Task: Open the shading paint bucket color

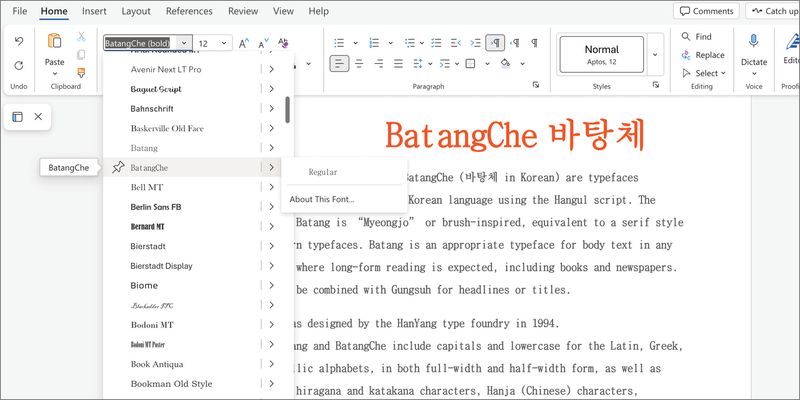Action: (505, 63)
